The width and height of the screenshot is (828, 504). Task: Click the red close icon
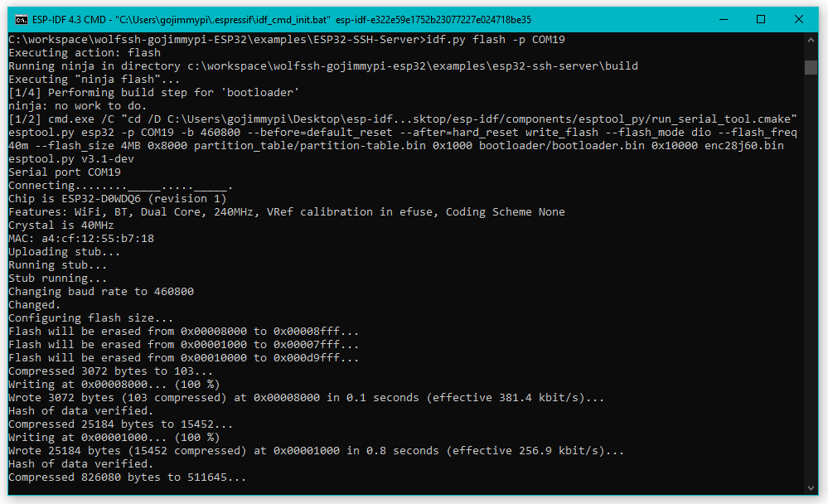click(x=797, y=19)
